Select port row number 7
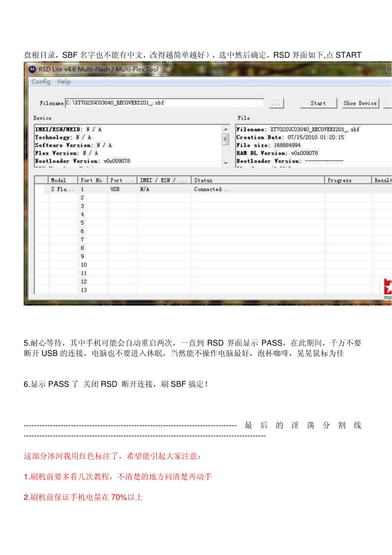392x555 pixels. (x=82, y=240)
